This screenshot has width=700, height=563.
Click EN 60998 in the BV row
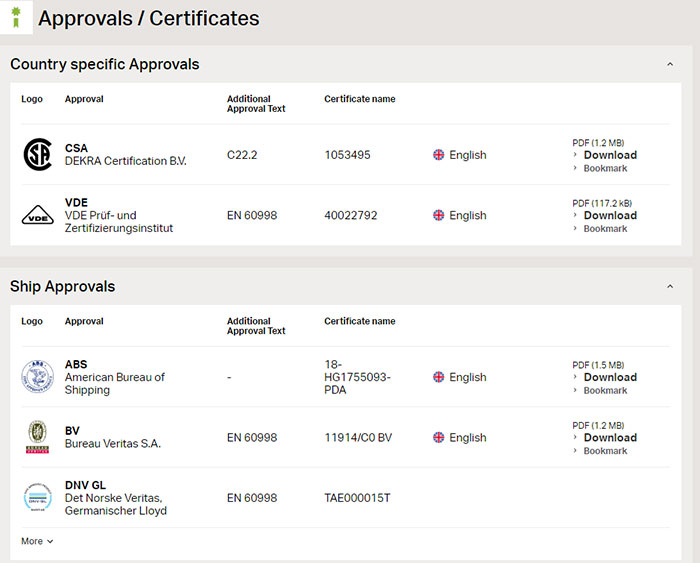coord(252,438)
